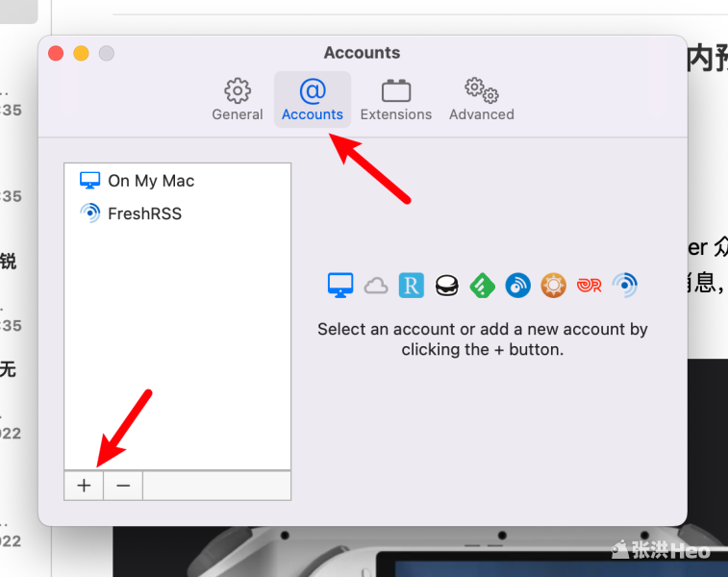Screen dimensions: 728x577
Task: Minimize the Accounts window with the yellow button
Action: coord(81,53)
